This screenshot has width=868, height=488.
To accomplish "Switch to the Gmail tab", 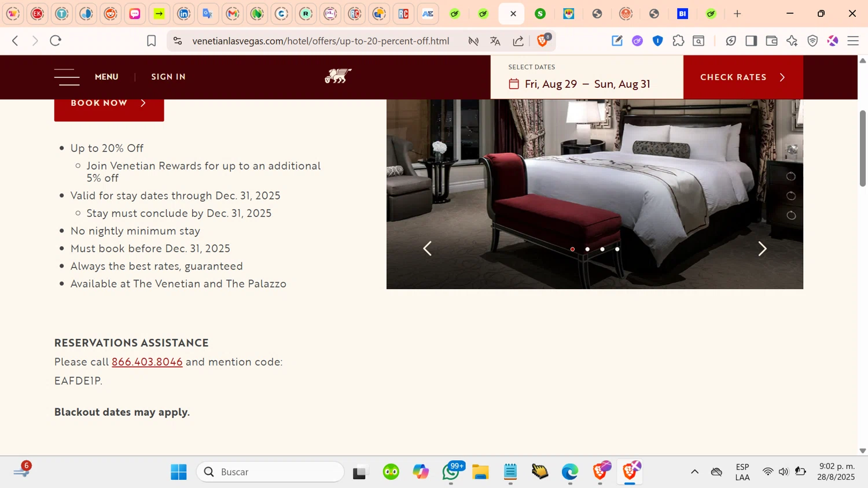I will 233,13.
